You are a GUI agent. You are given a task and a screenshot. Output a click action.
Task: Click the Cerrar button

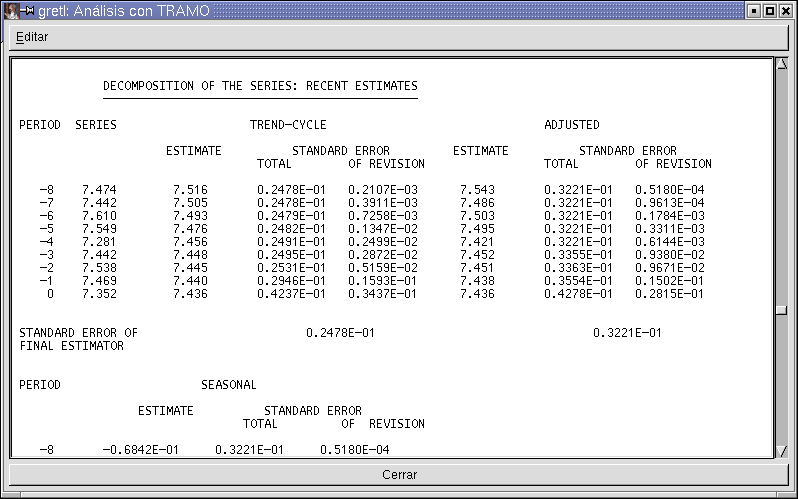click(399, 475)
